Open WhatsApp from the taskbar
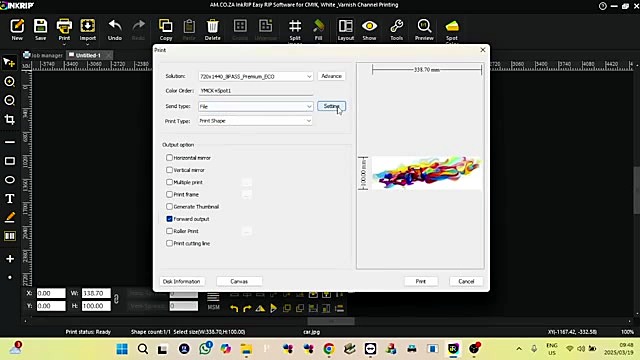The height and width of the screenshot is (360, 640). point(205,349)
